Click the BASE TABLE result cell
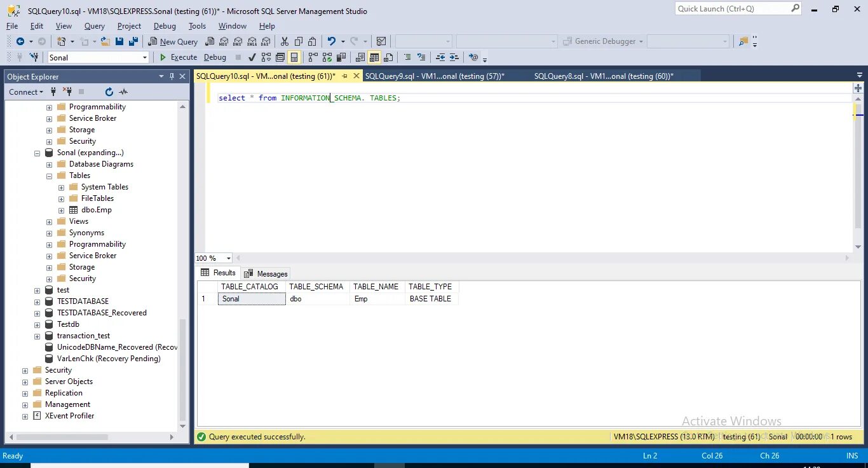The height and width of the screenshot is (468, 868). click(x=431, y=299)
